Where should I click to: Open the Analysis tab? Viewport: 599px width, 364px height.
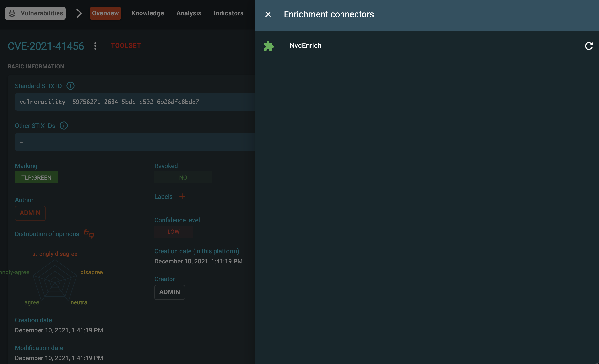click(189, 13)
